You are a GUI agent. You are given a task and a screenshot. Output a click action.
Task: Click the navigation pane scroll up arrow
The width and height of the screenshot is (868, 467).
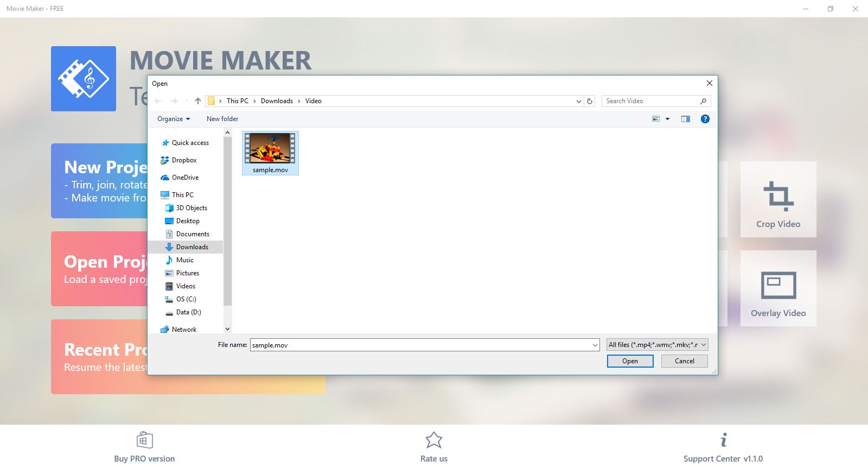point(227,132)
